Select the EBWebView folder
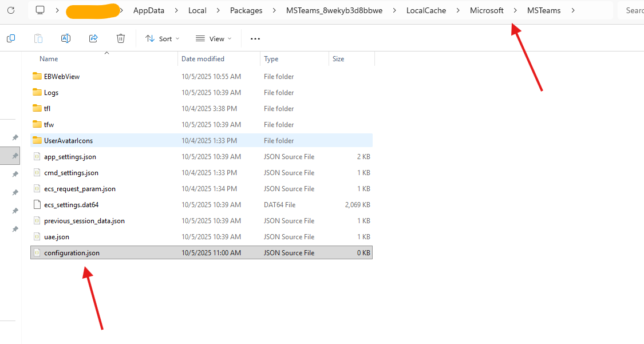 [62, 77]
